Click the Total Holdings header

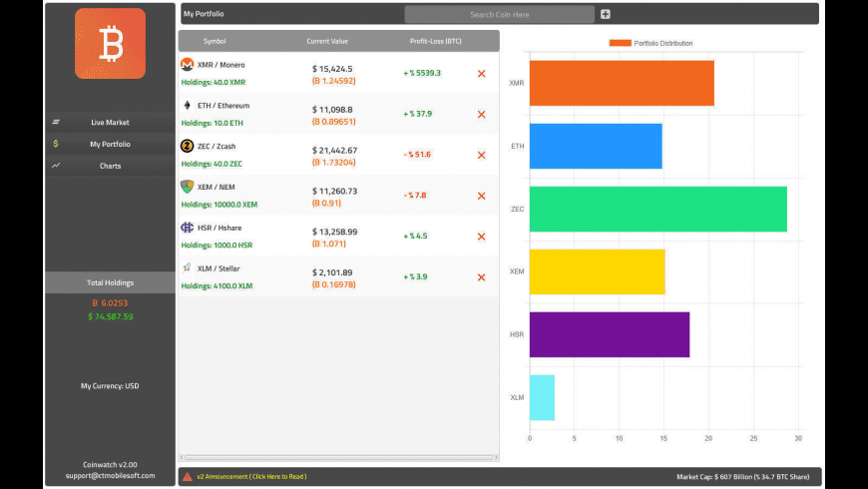(x=110, y=282)
